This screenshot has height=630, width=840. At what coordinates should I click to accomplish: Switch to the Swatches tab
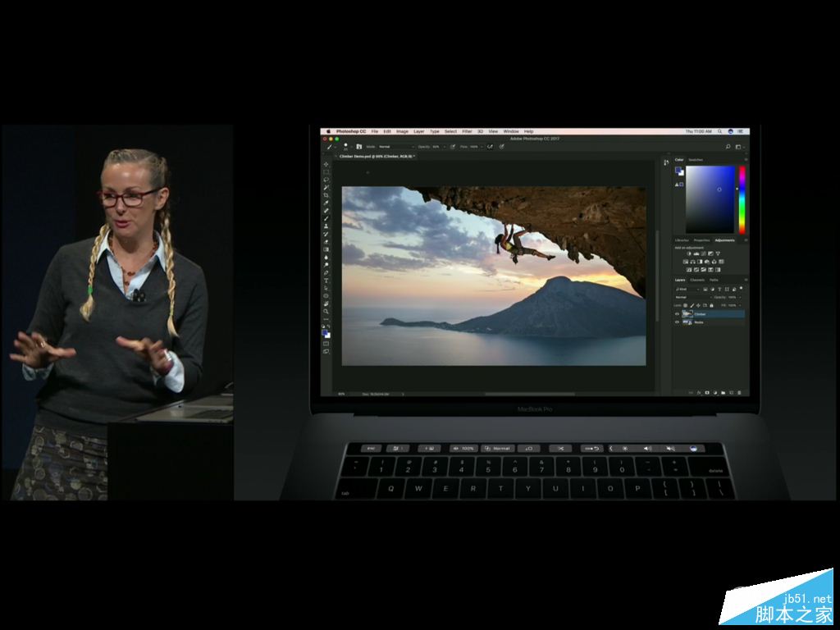click(696, 160)
